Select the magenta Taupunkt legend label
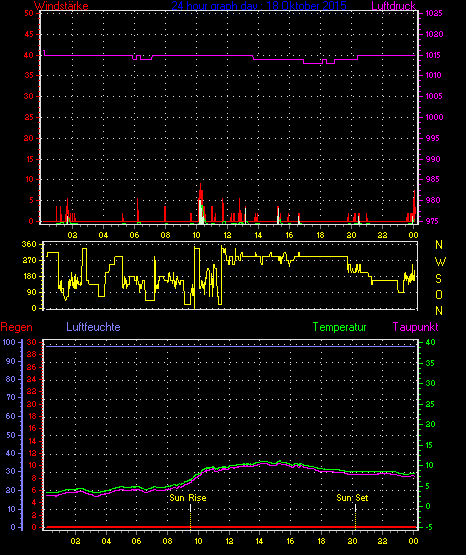Image resolution: width=466 pixels, height=555 pixels. 415,327
